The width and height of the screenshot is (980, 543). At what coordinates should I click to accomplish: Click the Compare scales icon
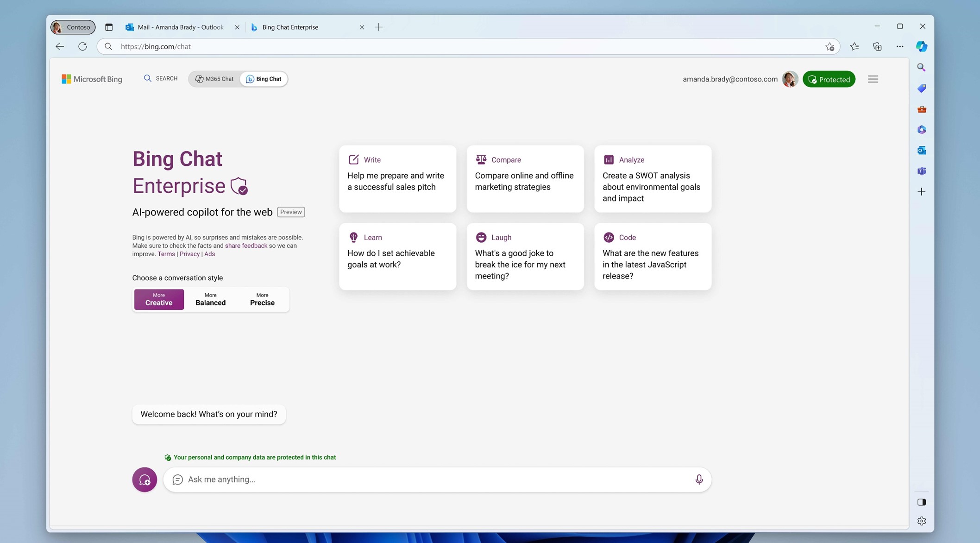482,159
